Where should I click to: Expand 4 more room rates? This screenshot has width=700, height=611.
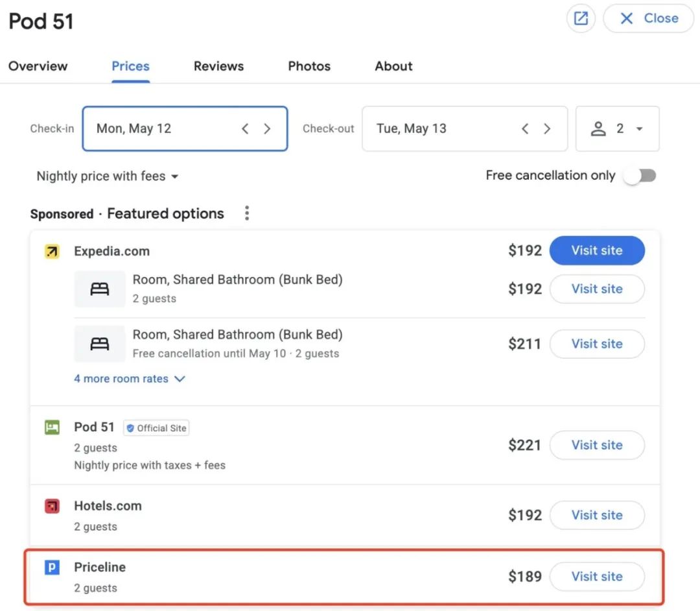[x=130, y=379]
